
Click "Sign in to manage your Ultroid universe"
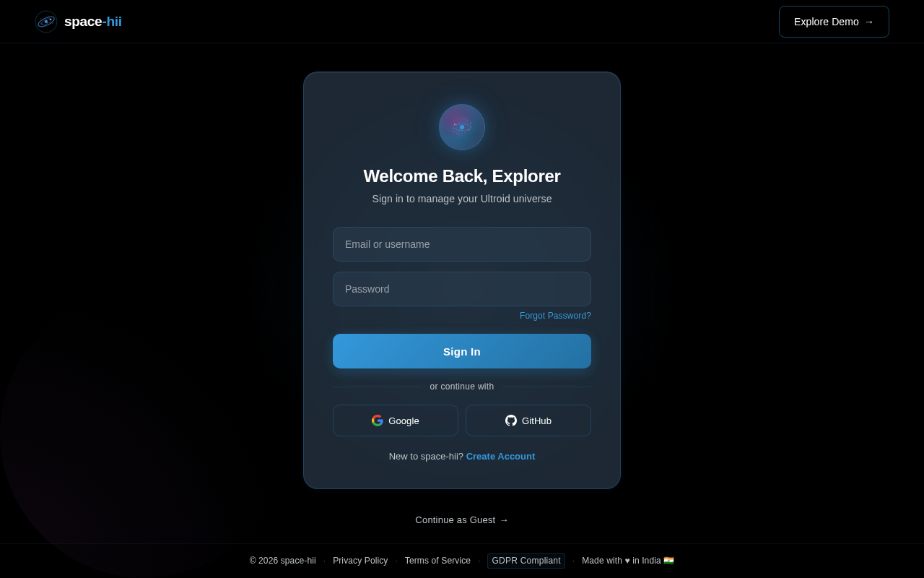pos(462,199)
